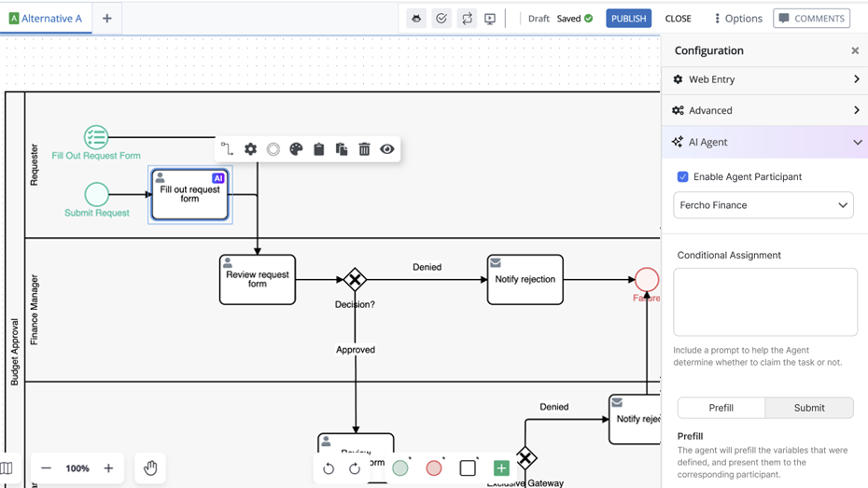Redo the last modeler action

355,468
